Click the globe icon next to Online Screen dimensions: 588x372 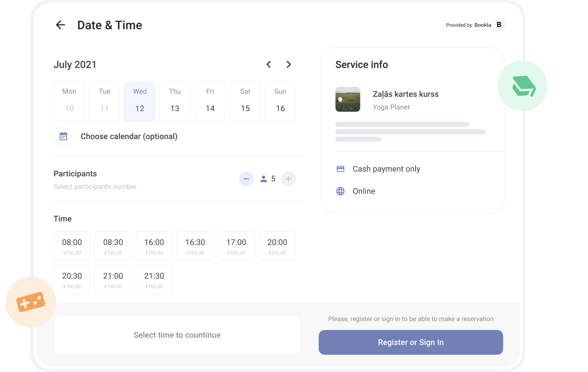341,191
